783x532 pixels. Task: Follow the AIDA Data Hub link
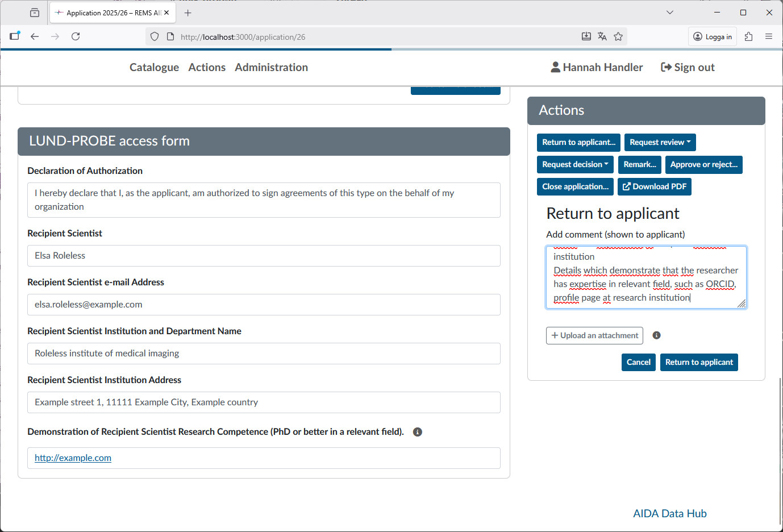669,513
